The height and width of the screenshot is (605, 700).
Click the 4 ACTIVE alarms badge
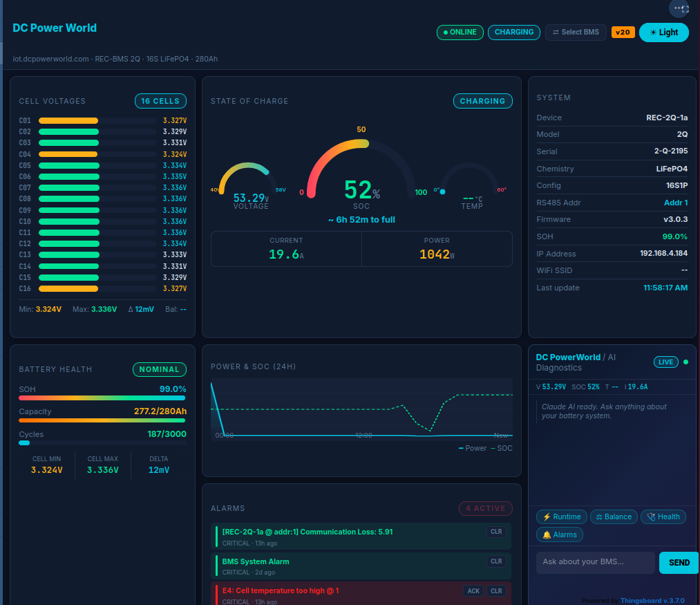(485, 508)
